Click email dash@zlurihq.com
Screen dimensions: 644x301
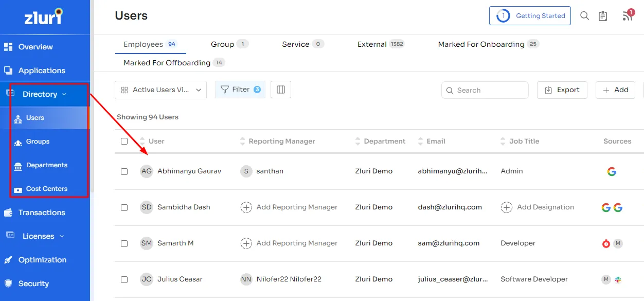point(450,207)
